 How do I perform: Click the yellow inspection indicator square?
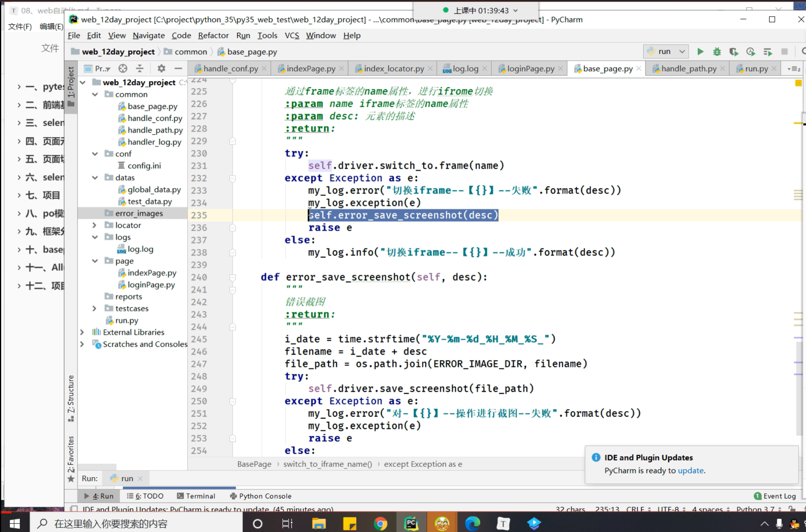point(798,83)
